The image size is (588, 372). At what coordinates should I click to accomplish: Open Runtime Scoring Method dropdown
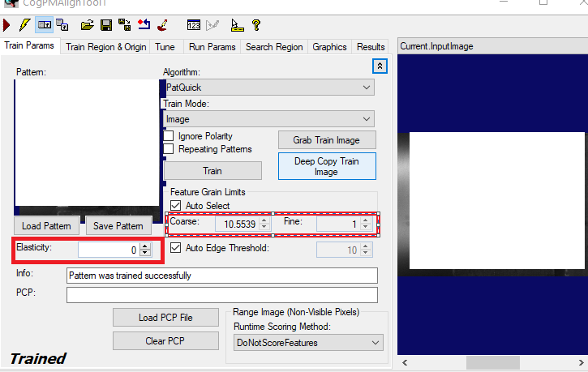click(308, 342)
